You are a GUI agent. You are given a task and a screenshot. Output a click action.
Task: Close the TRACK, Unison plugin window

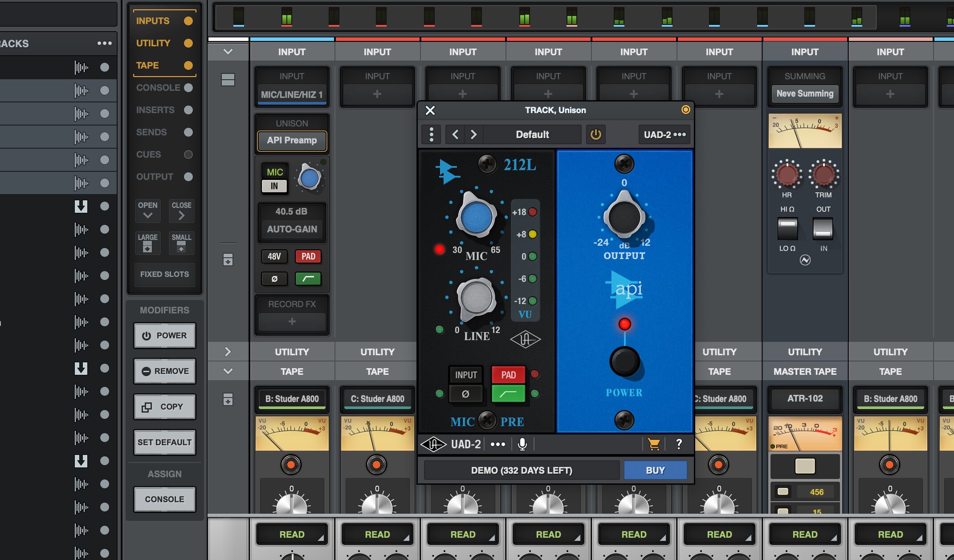[x=430, y=110]
